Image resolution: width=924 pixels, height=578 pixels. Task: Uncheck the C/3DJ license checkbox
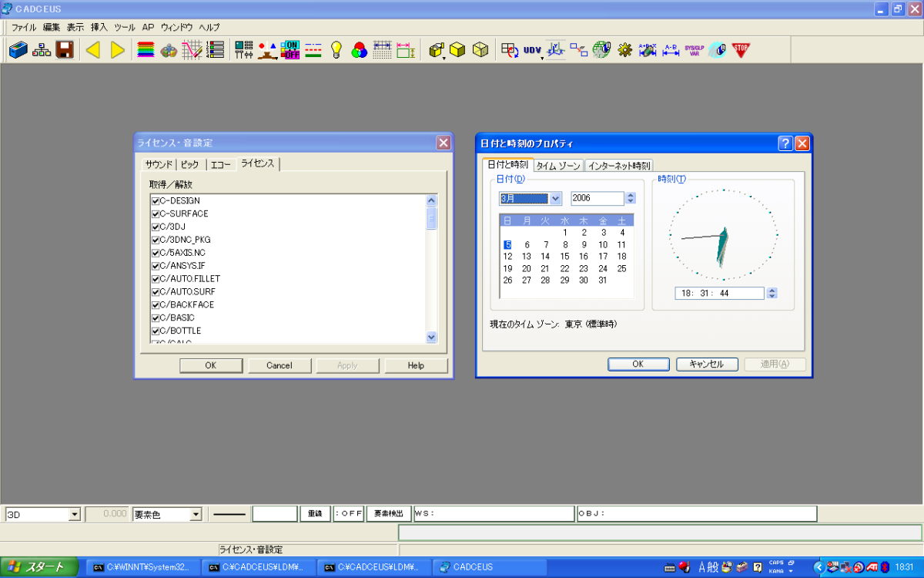[156, 227]
